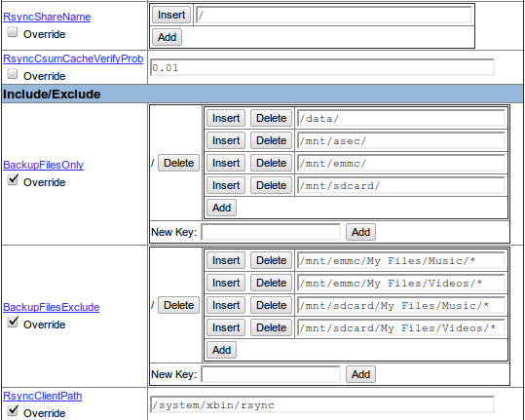Add new key button in BackupFilesOnly
This screenshot has height=420, width=525.
point(360,232)
